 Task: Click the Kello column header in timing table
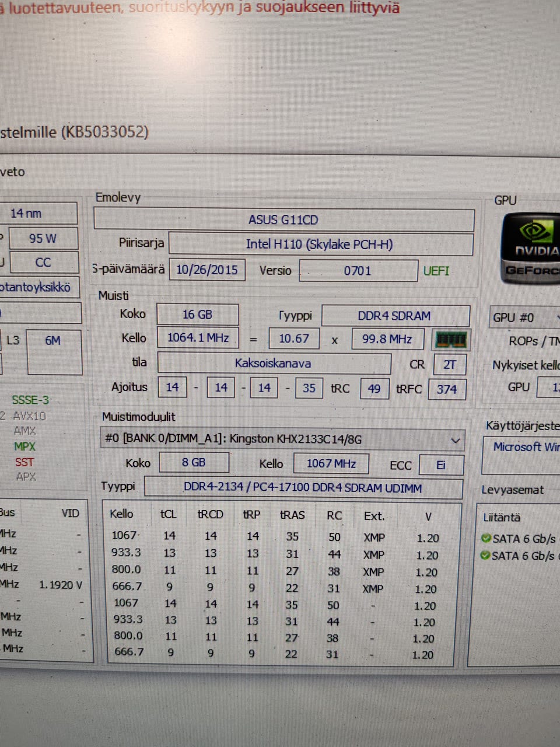click(x=121, y=514)
